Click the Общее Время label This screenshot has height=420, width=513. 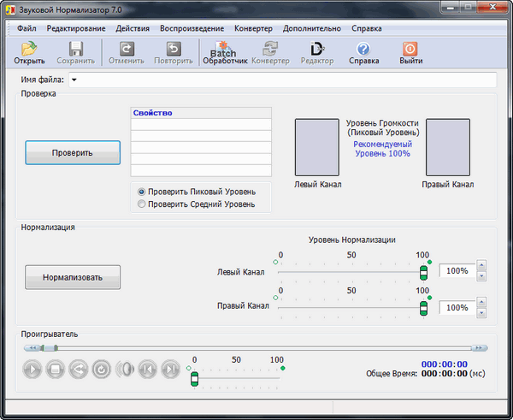point(392,374)
